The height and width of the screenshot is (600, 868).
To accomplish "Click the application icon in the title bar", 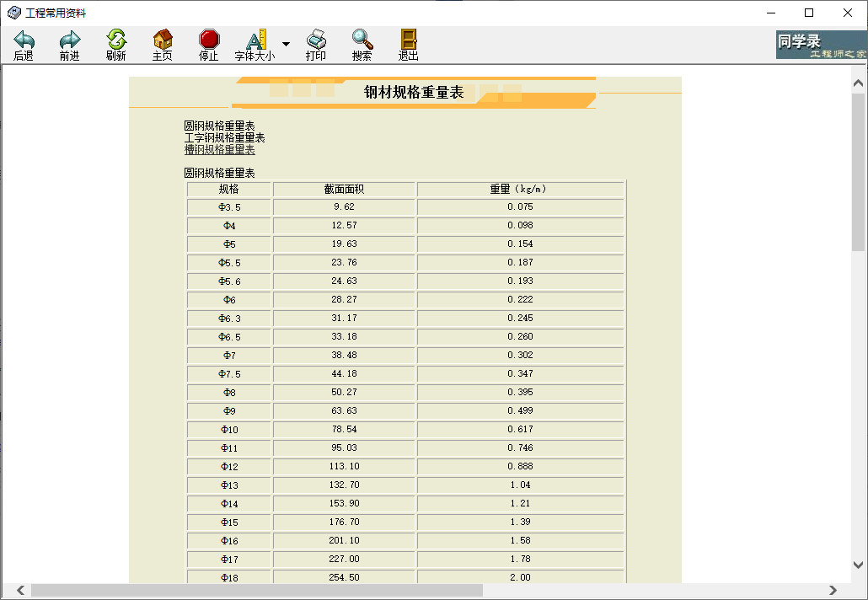I will [x=15, y=13].
